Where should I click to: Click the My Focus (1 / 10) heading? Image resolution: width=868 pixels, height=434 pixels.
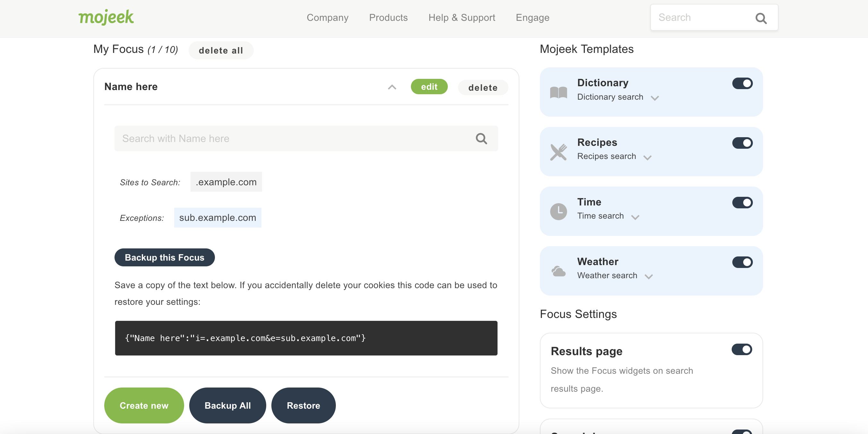pos(135,49)
